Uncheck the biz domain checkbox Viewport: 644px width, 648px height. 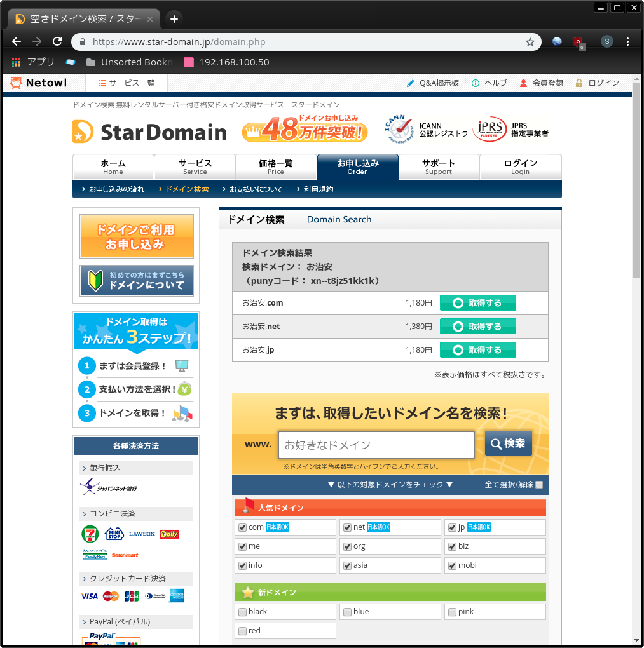point(452,547)
